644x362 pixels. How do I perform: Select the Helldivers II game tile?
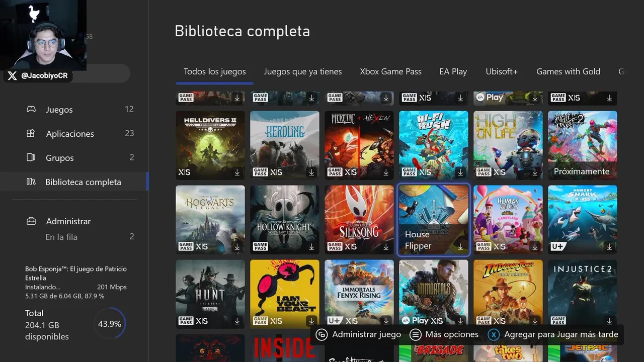click(210, 145)
